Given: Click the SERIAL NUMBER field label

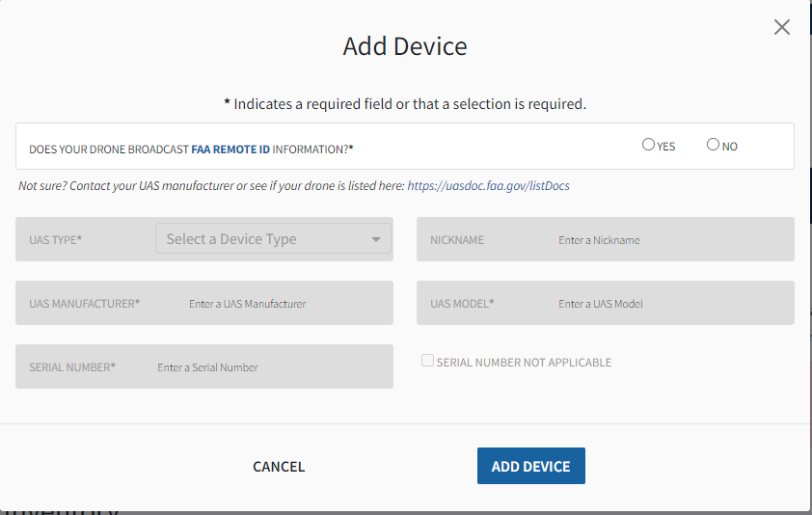Looking at the screenshot, I should coord(72,367).
